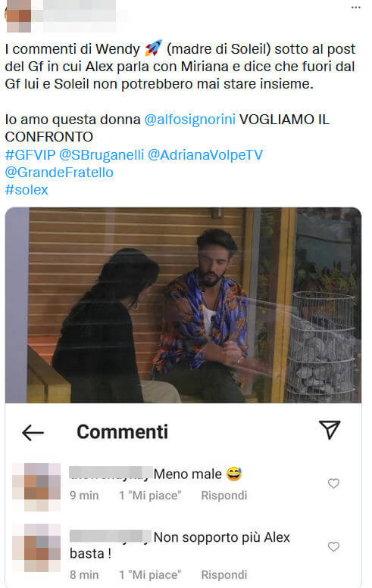This screenshot has width=372, height=588.
Task: Open the @AdrianaVolpeTV mention
Action: point(205,154)
